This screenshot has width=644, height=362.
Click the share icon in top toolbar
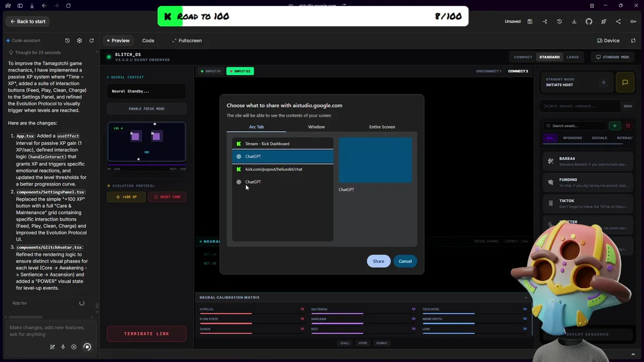point(618,22)
